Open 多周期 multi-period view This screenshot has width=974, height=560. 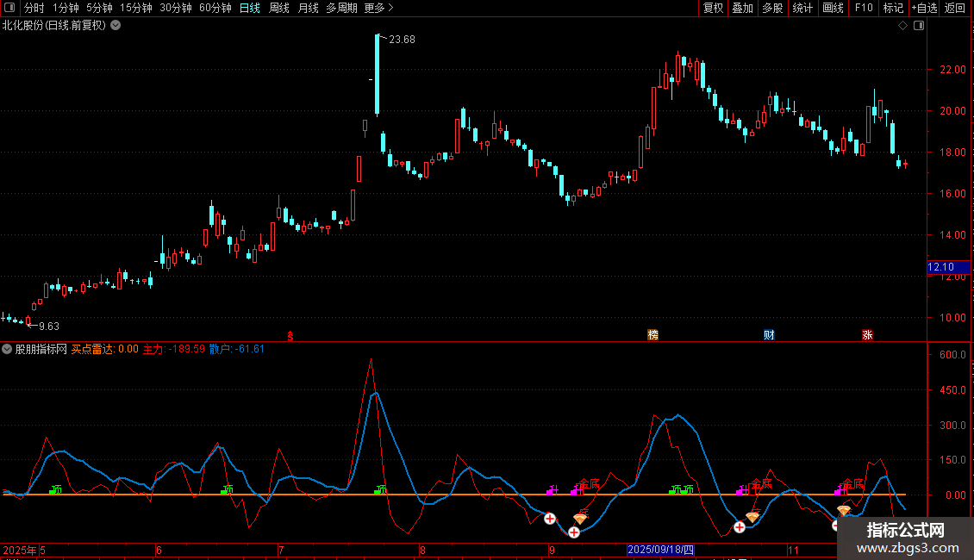tap(341, 8)
